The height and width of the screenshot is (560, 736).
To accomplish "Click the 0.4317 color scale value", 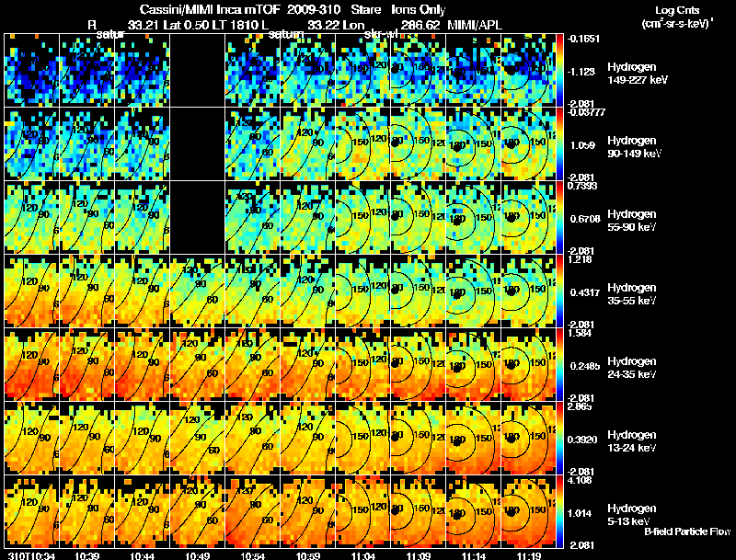I will 585,292.
